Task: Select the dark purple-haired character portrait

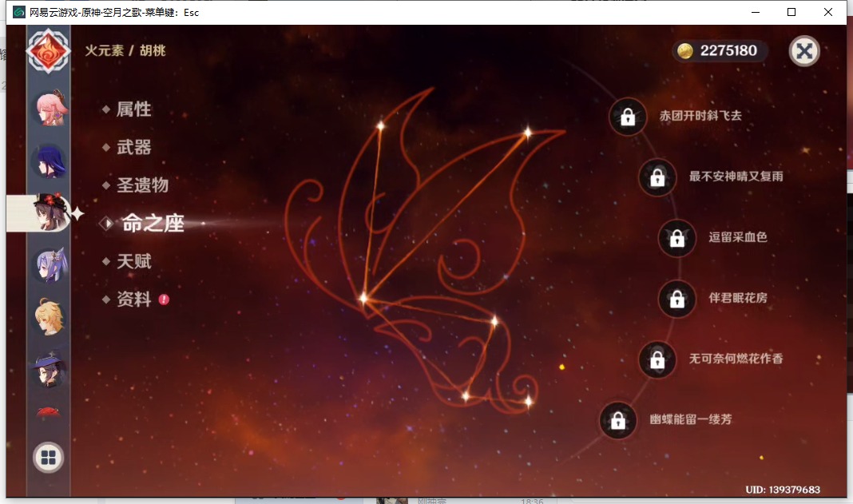Action: [50, 161]
